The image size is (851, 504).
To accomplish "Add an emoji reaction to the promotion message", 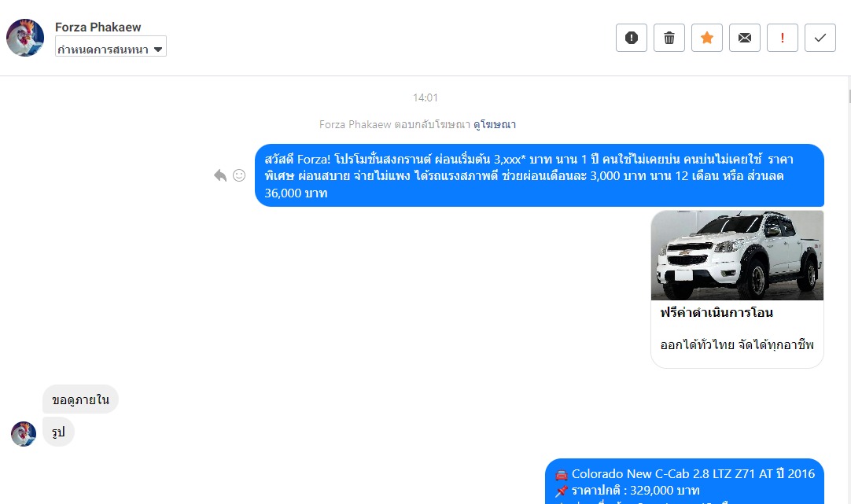I will [x=239, y=175].
